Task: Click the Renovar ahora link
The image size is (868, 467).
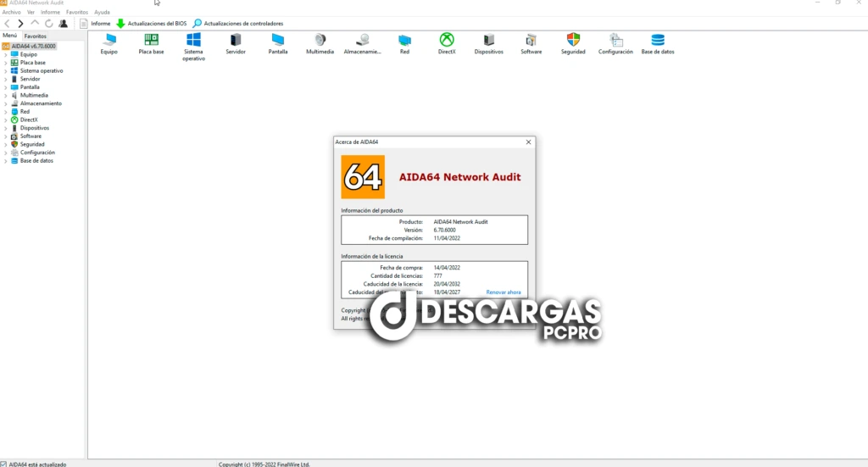Action: point(503,292)
